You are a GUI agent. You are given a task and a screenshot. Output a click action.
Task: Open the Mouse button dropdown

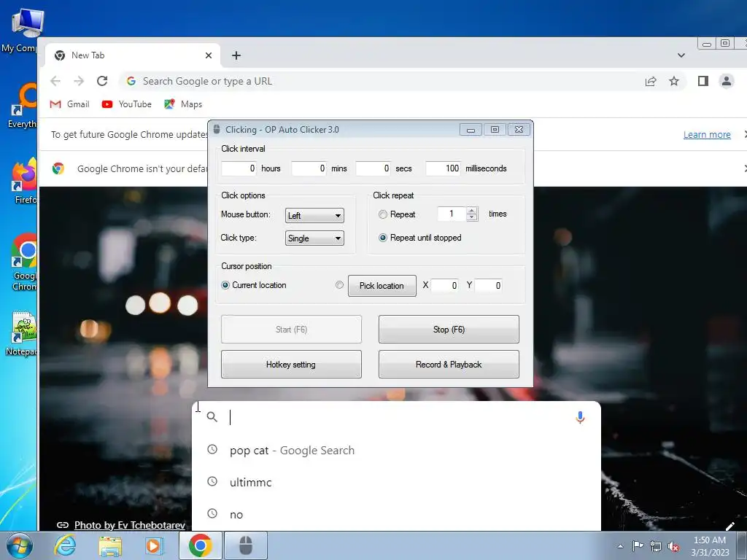[x=314, y=216]
